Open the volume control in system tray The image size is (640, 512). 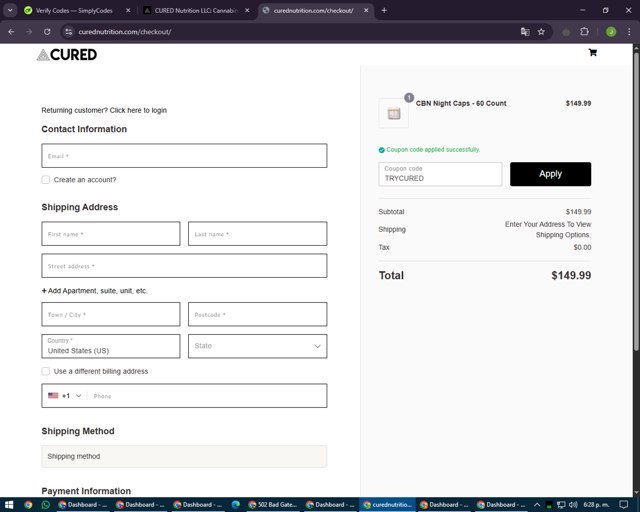573,505
